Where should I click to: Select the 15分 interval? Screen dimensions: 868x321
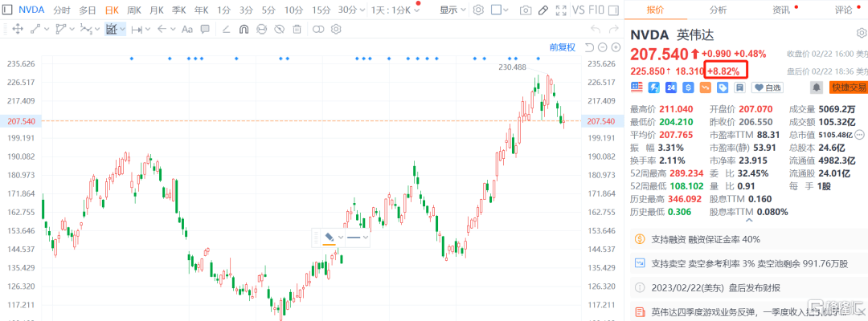tap(321, 10)
